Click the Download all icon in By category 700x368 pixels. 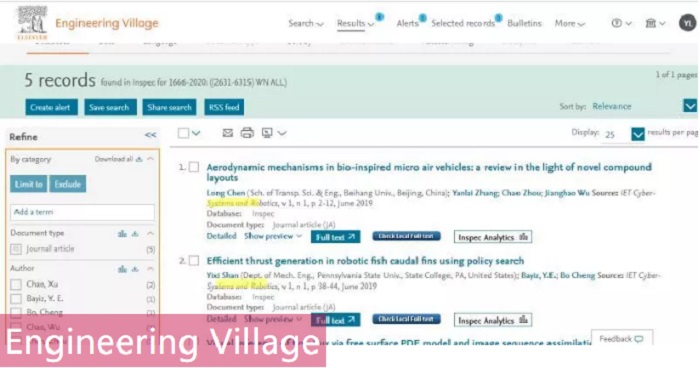(139, 159)
